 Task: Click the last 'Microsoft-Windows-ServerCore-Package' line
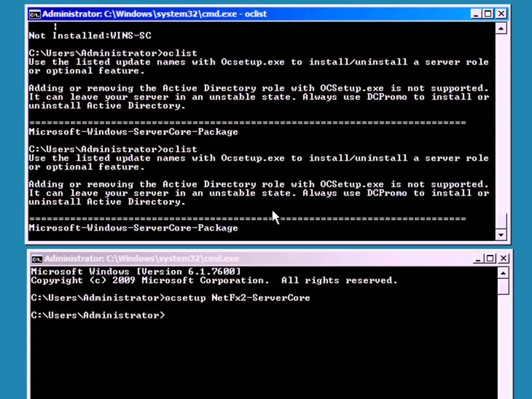pos(134,228)
